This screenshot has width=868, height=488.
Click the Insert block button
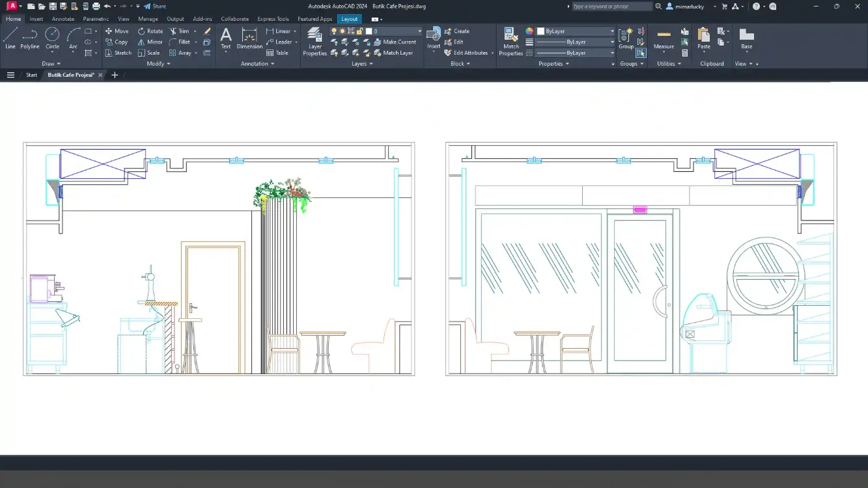click(x=434, y=38)
